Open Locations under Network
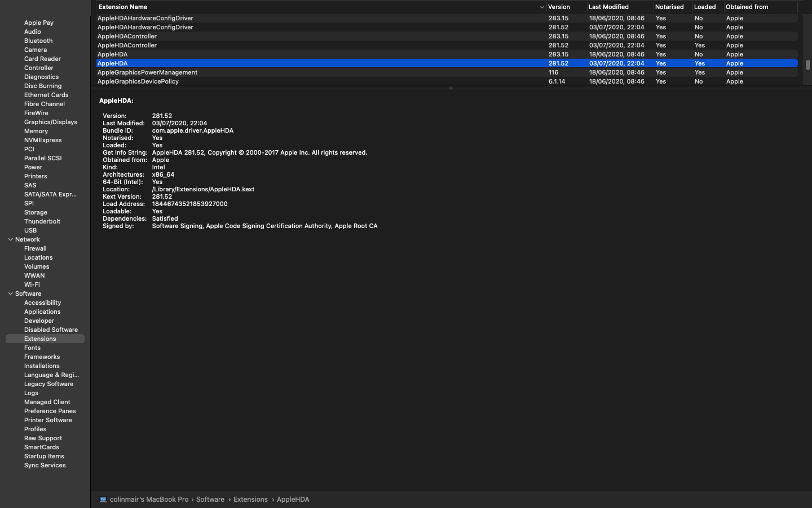The image size is (812, 508). click(x=38, y=257)
